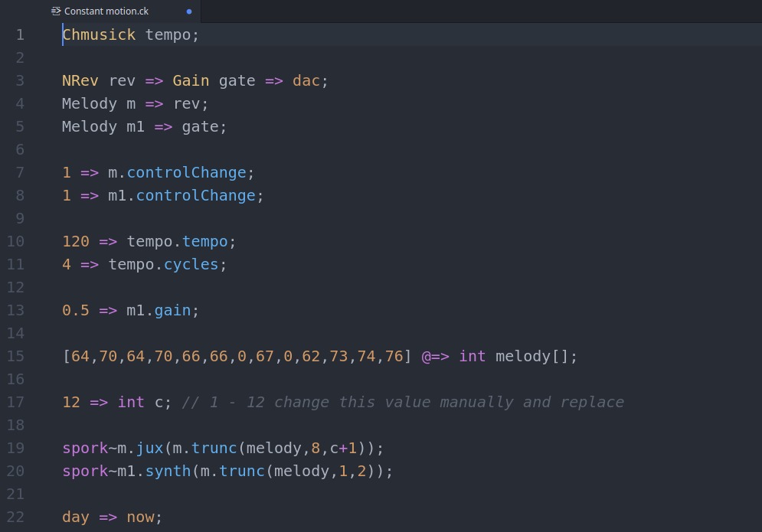Screen dimensions: 762x532
Task: Click 'm1' variable on line 5
Action: click(136, 127)
